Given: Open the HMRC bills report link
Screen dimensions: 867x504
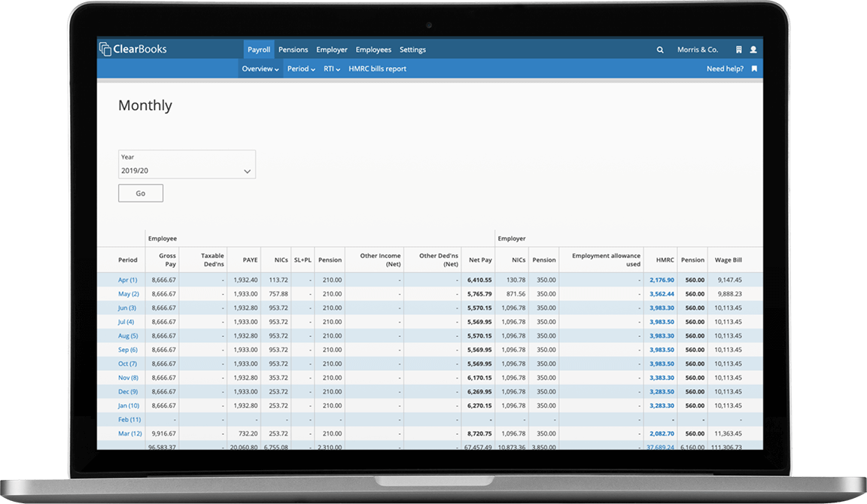Looking at the screenshot, I should [x=377, y=68].
